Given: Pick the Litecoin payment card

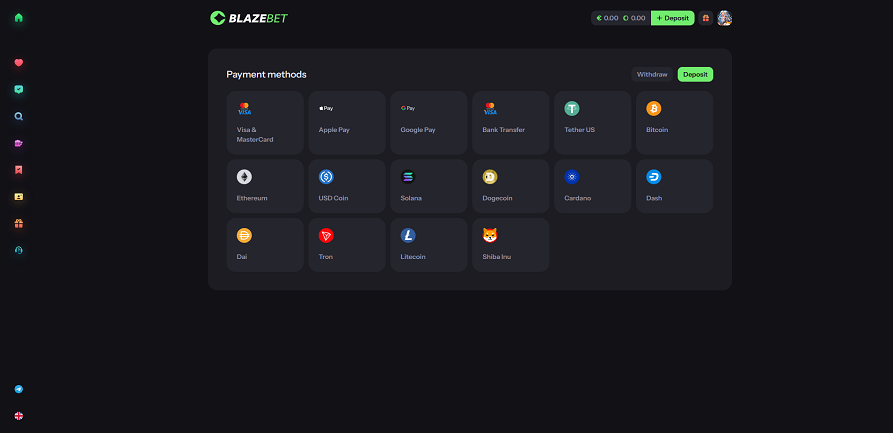Looking at the screenshot, I should [429, 245].
